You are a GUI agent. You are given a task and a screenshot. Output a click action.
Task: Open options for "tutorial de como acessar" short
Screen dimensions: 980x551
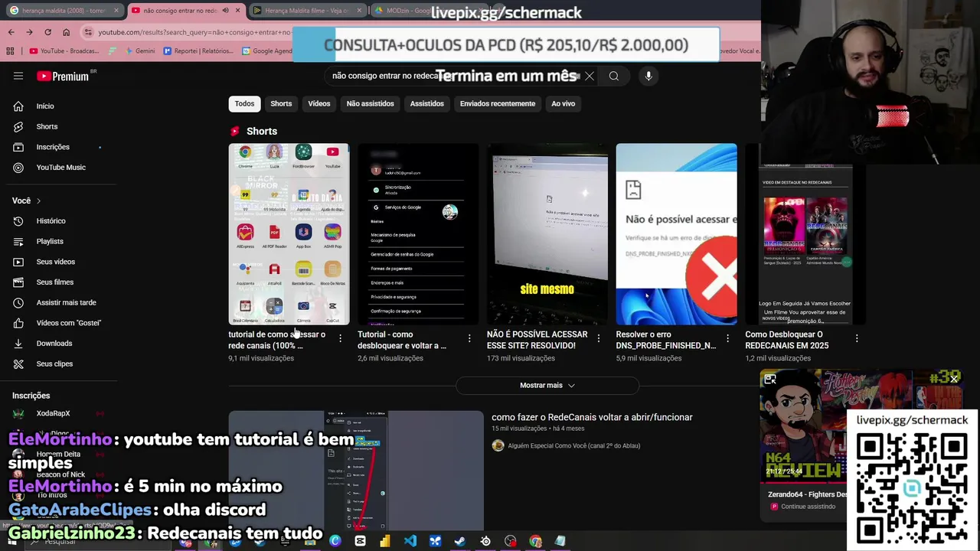340,338
